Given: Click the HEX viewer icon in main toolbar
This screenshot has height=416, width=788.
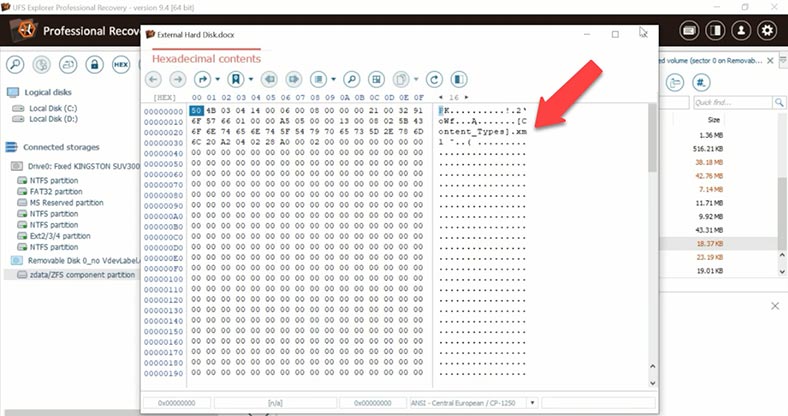Looking at the screenshot, I should coord(121,65).
